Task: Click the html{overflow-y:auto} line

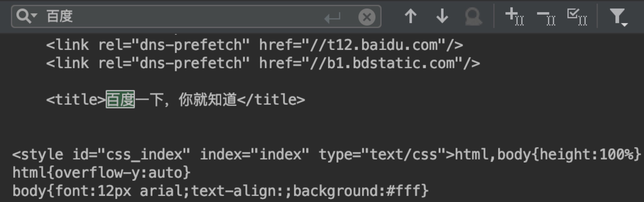Action: click(x=101, y=173)
